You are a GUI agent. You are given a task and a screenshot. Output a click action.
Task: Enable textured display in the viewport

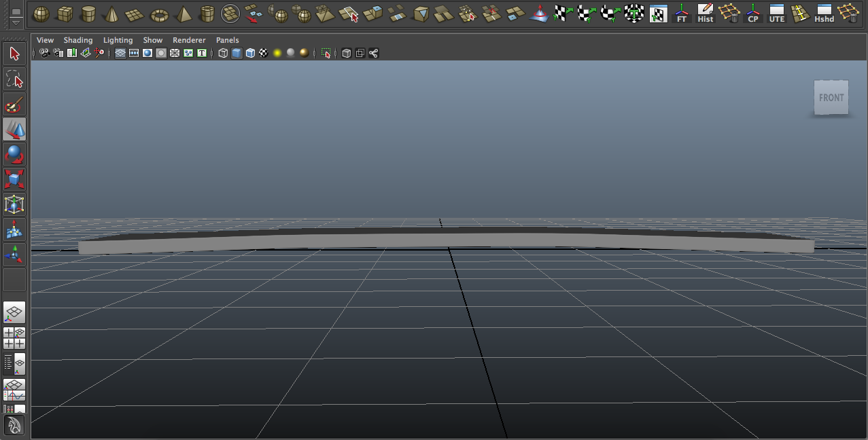(264, 52)
